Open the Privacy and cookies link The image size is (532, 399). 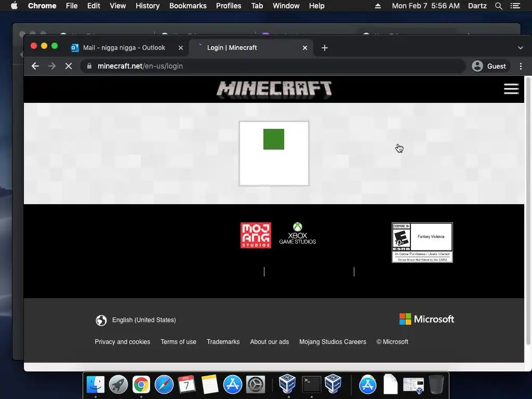tap(123, 342)
